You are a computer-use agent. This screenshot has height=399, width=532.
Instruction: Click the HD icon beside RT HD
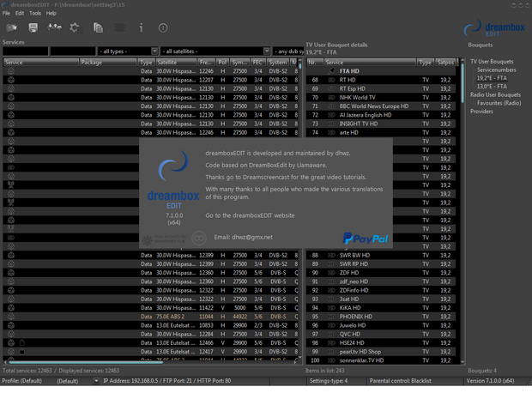(331, 80)
